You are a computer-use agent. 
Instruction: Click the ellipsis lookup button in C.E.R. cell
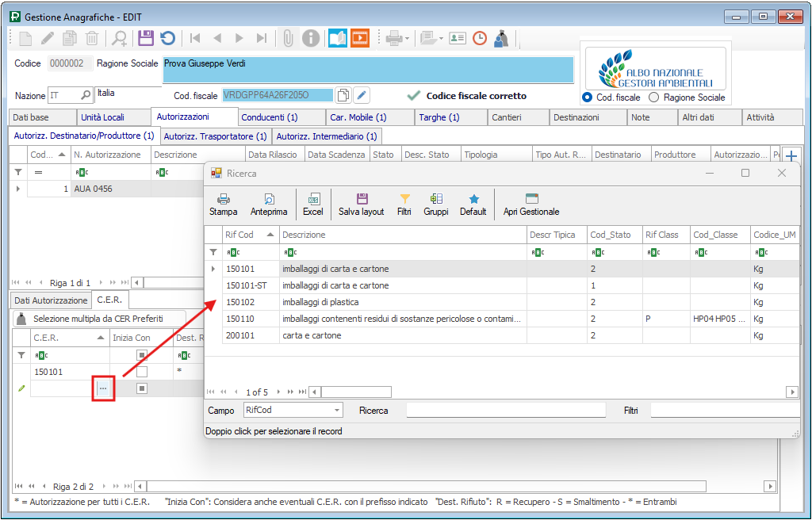103,388
